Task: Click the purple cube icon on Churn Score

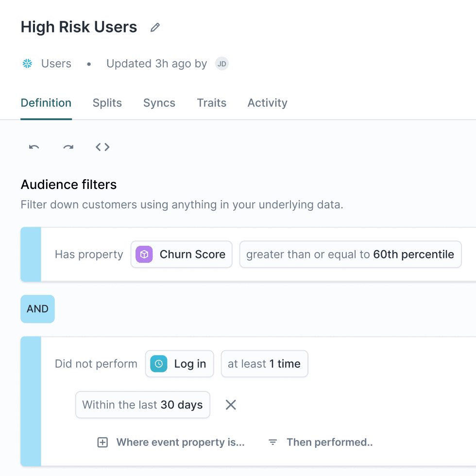Action: click(144, 254)
